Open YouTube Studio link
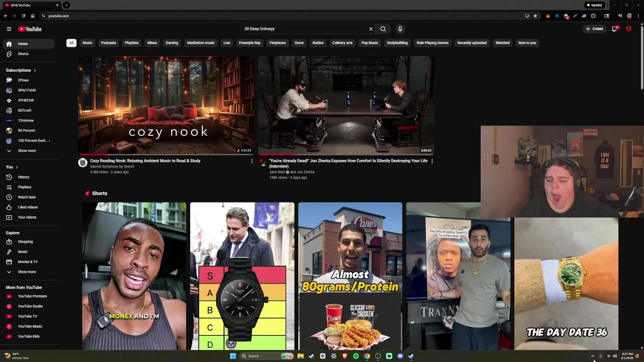Viewport: 644px width, 362px height. tap(28, 306)
